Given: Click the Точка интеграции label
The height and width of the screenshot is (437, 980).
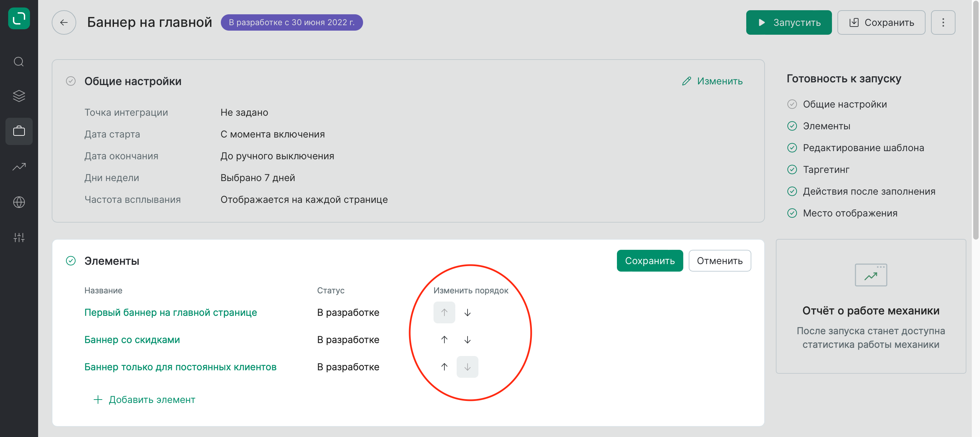Looking at the screenshot, I should point(126,112).
